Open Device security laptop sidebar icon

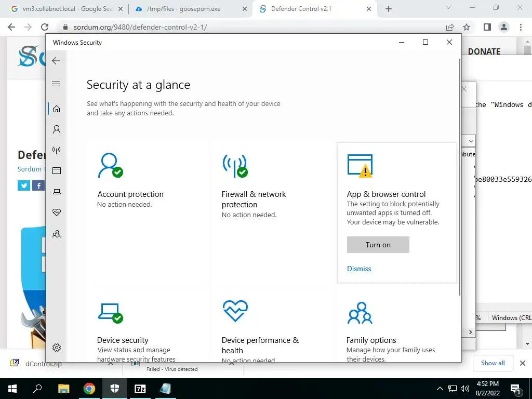(57, 192)
